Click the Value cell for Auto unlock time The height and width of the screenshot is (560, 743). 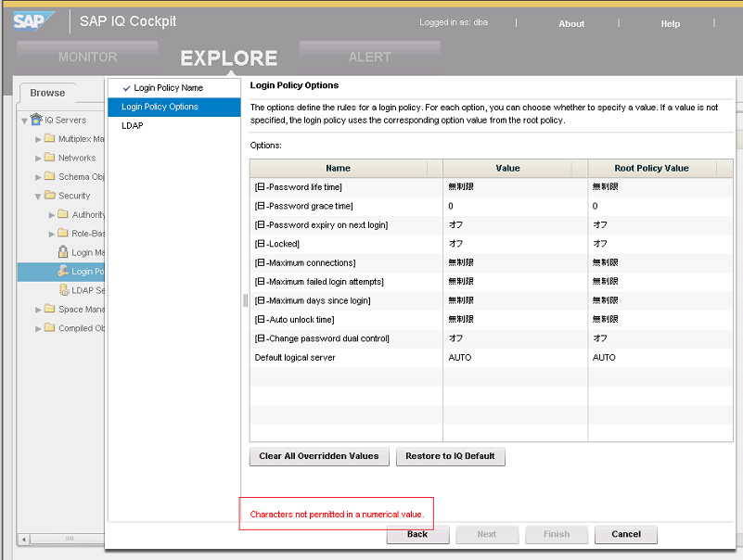click(515, 320)
